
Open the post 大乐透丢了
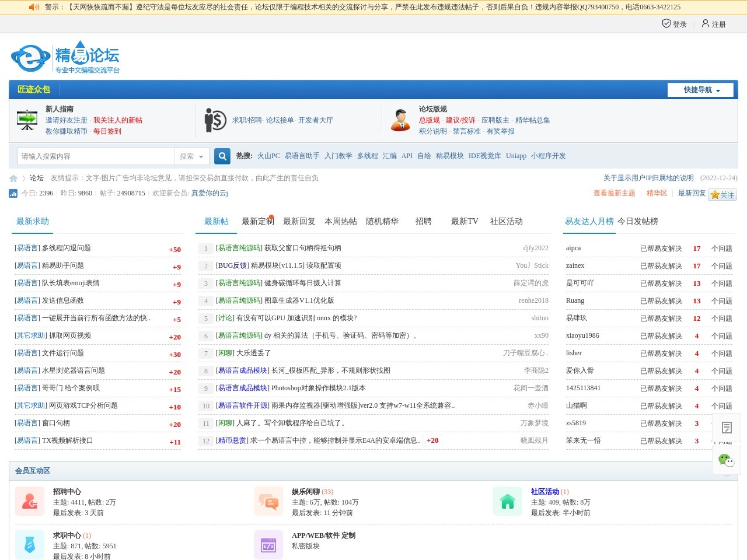coord(254,353)
